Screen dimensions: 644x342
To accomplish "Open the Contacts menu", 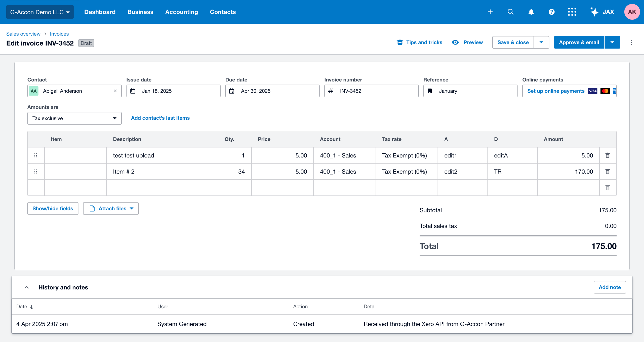I will (223, 12).
